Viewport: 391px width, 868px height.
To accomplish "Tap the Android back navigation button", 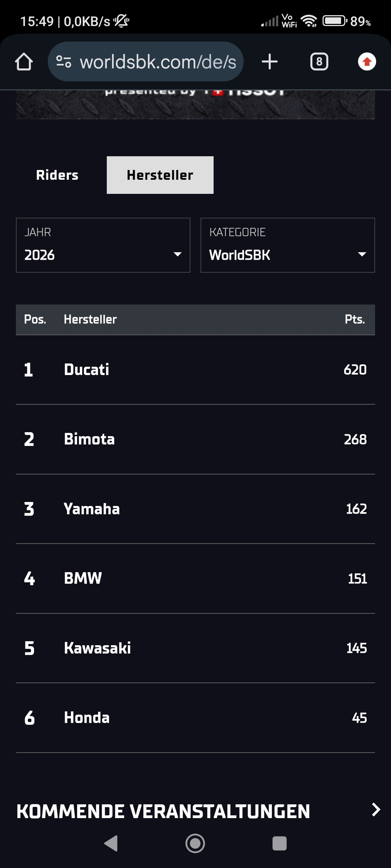I will [x=111, y=843].
